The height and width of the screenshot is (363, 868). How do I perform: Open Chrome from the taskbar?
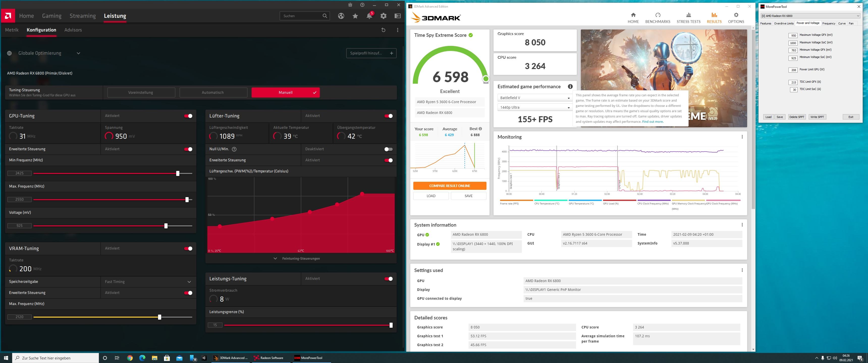(x=130, y=358)
